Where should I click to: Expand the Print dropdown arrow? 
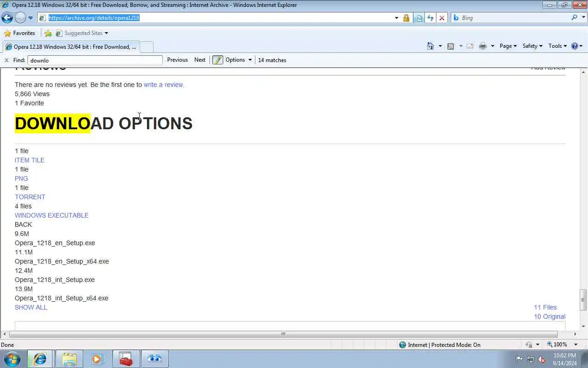(492, 46)
